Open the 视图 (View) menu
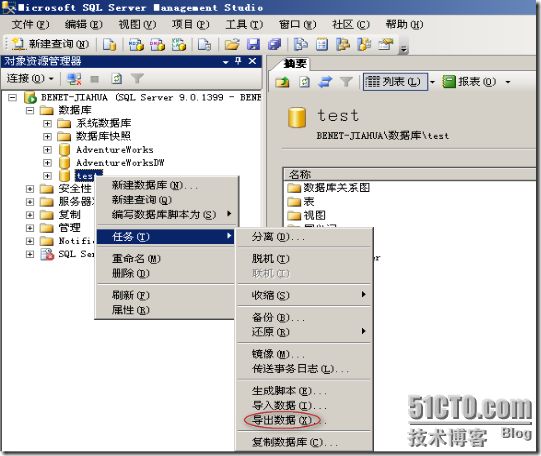Screen dimensions: 541x456 (x=137, y=24)
